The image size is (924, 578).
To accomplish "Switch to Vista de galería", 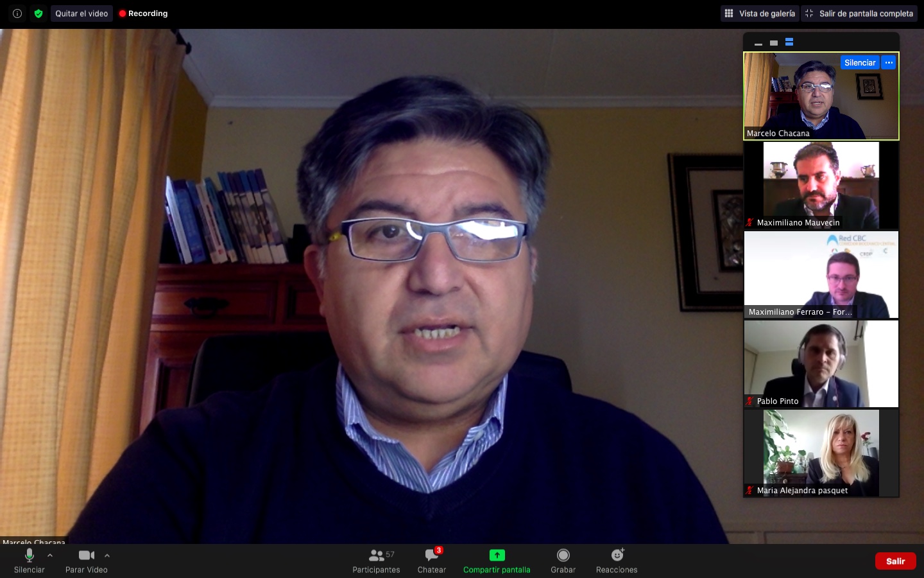I will pos(760,13).
